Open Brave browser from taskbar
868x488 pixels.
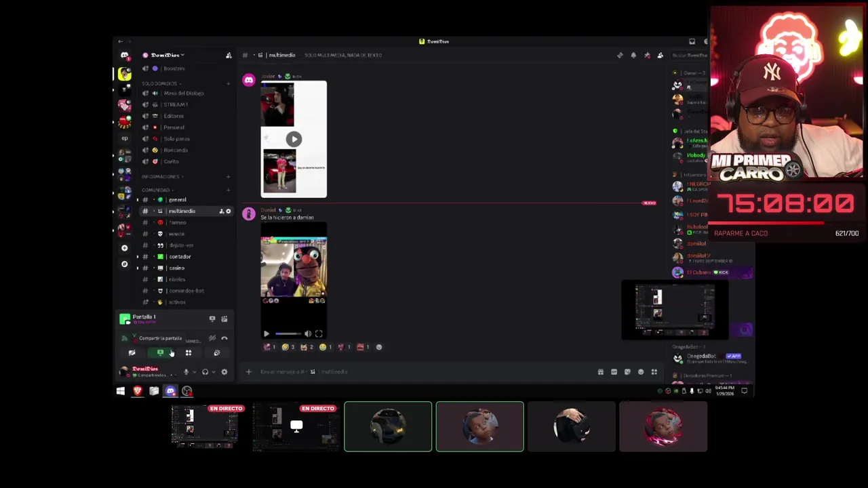[138, 391]
